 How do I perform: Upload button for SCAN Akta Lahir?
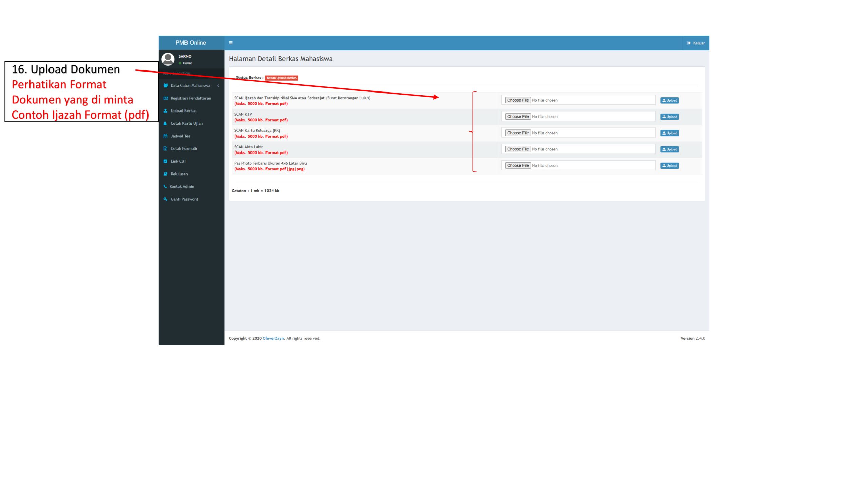(x=669, y=149)
